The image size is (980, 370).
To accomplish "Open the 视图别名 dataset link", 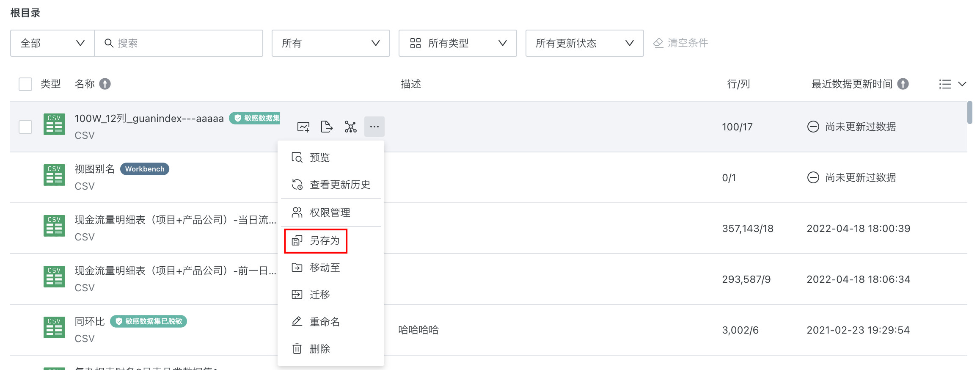I will pyautogui.click(x=95, y=169).
